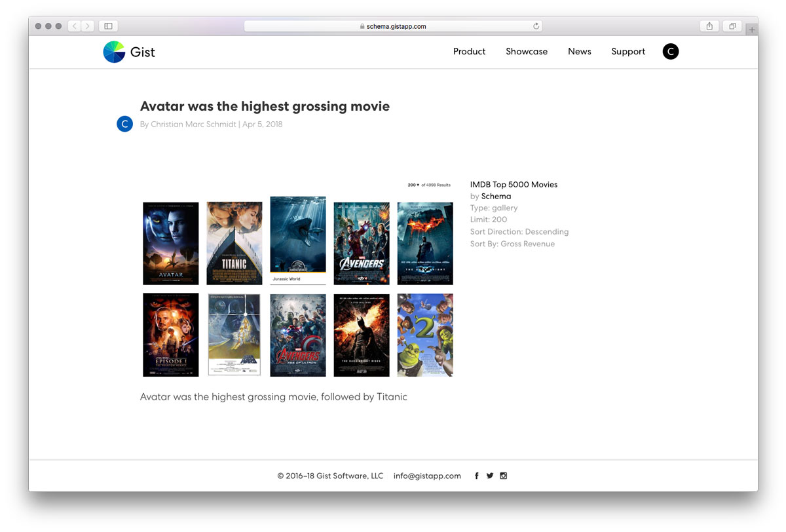Click the Schema author link
Screen dimensions: 786x532
(496, 196)
